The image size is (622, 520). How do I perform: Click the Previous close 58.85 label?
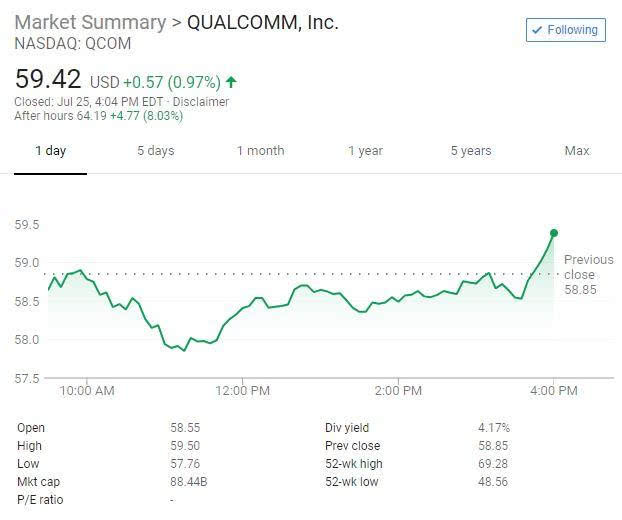point(589,274)
